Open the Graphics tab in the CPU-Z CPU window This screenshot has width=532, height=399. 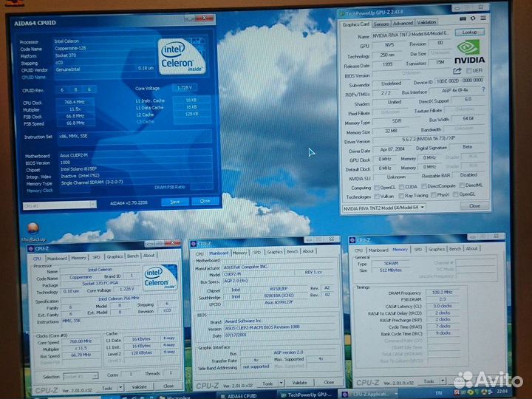115,256
